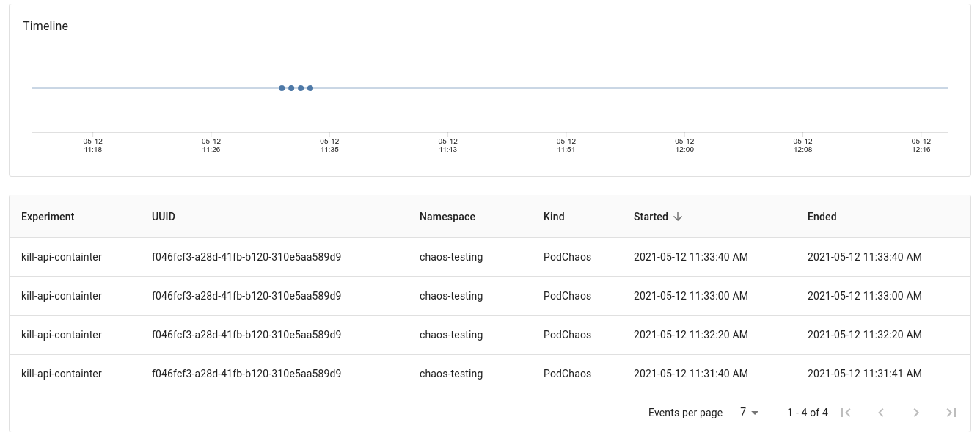Click the 05-12 11:43 timeline axis label
This screenshot has height=439, width=980.
pos(448,145)
